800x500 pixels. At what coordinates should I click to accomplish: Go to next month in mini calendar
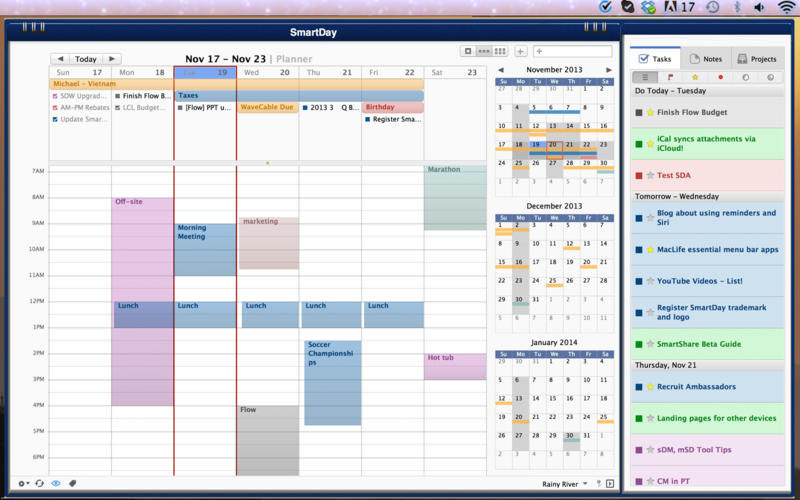tap(609, 70)
